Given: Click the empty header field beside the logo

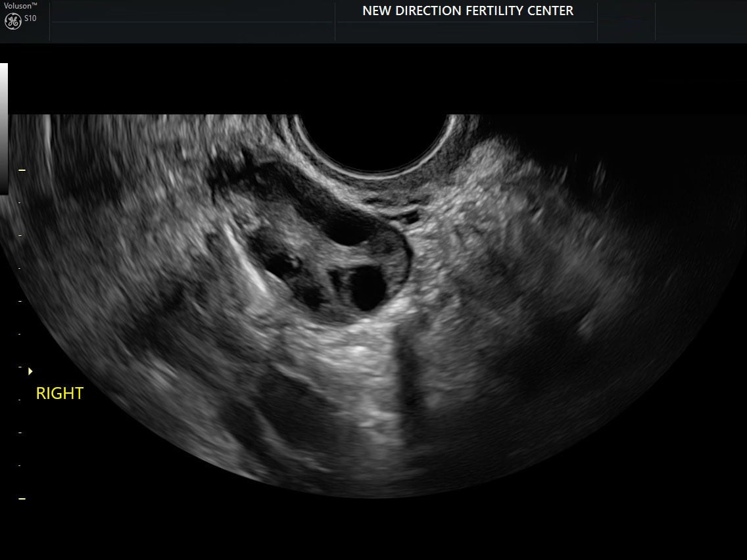Looking at the screenshot, I should pyautogui.click(x=191, y=21).
